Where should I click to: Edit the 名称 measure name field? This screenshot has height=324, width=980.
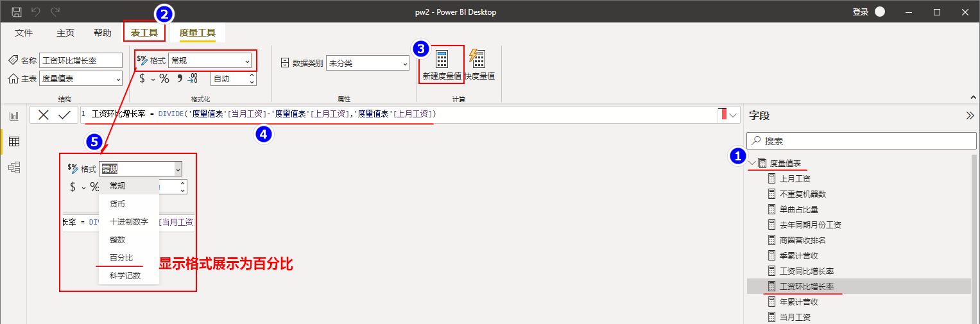(81, 60)
